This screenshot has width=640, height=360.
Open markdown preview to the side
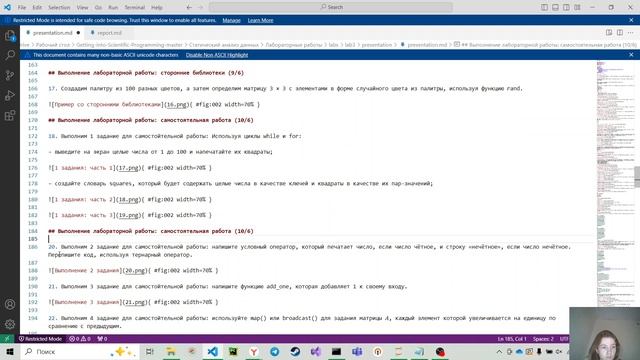pos(609,33)
